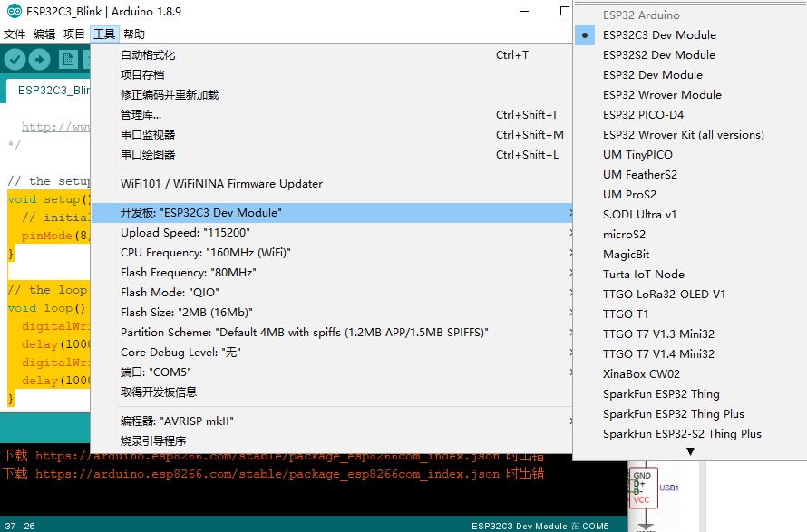Screen dimensions: 807x532
Task: Open the 编辑 menu
Action: tap(44, 34)
